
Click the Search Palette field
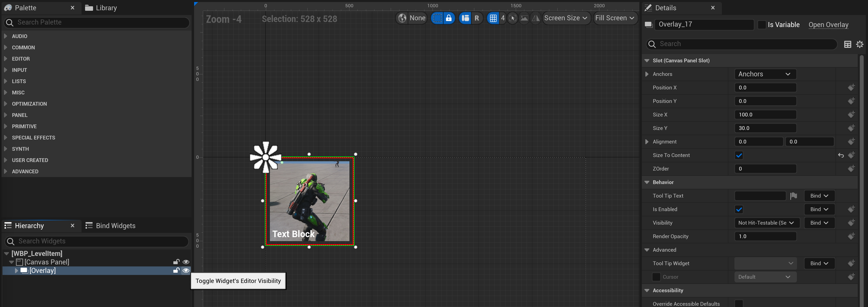(x=97, y=22)
